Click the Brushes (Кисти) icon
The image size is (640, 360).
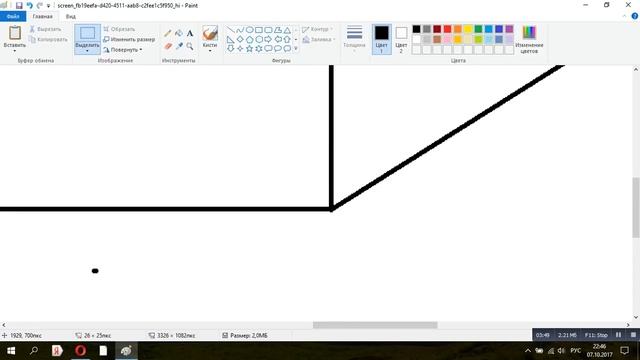(210, 33)
